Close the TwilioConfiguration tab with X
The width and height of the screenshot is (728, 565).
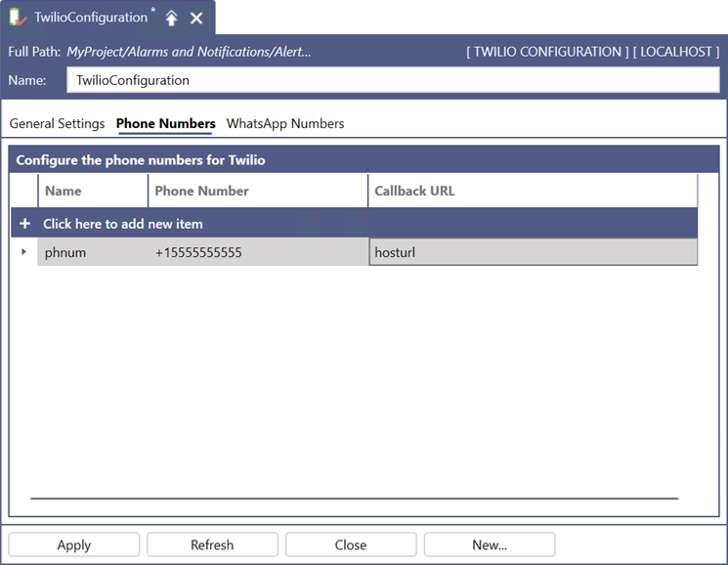coord(196,19)
